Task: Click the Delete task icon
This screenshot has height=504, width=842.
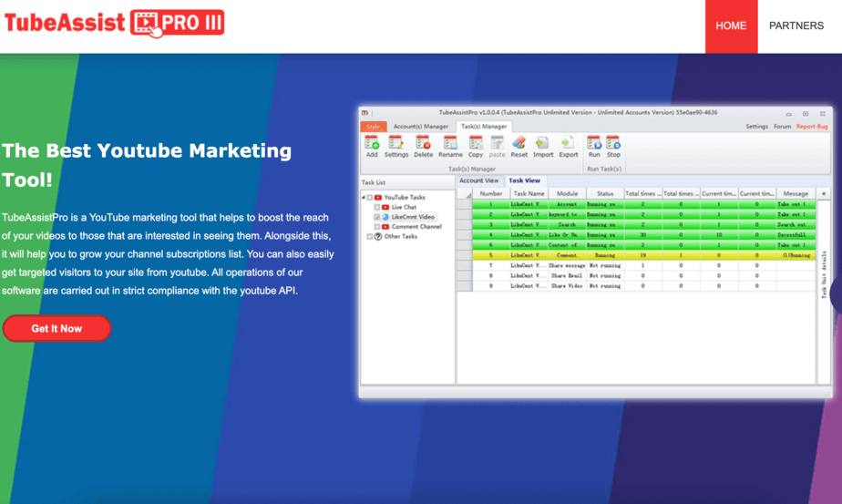Action: 423,143
